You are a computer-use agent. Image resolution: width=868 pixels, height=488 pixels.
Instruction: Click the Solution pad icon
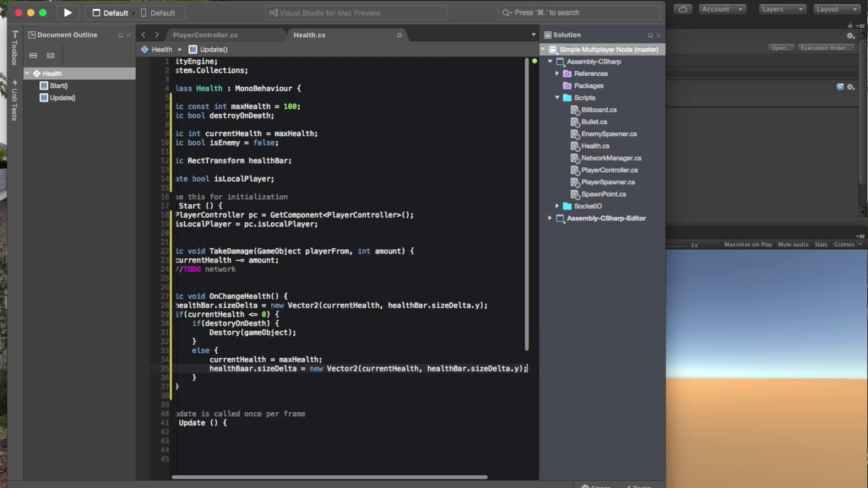[547, 35]
